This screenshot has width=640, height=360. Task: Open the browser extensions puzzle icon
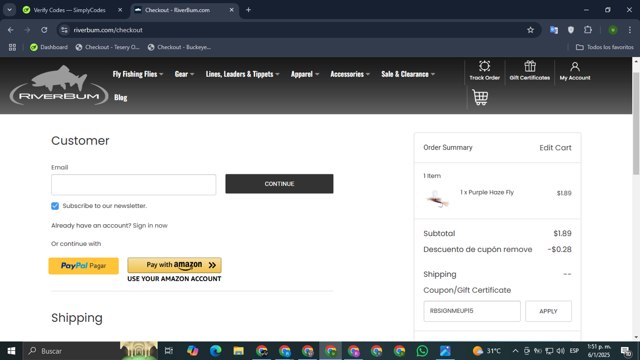[588, 30]
